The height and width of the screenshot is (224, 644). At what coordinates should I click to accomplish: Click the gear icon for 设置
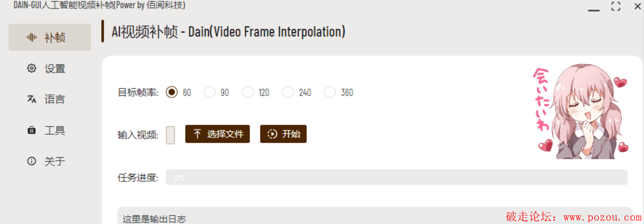(x=31, y=68)
